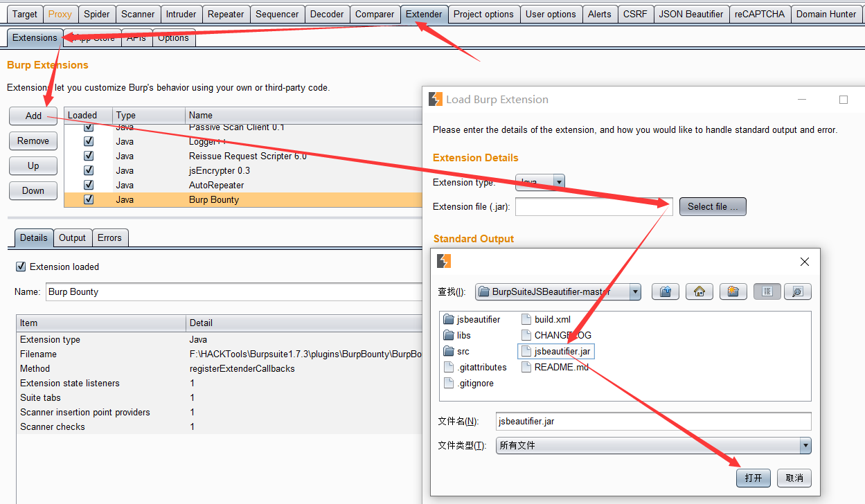Click Burp logo in Load Burp Extension title
The image size is (865, 504).
[x=436, y=99]
